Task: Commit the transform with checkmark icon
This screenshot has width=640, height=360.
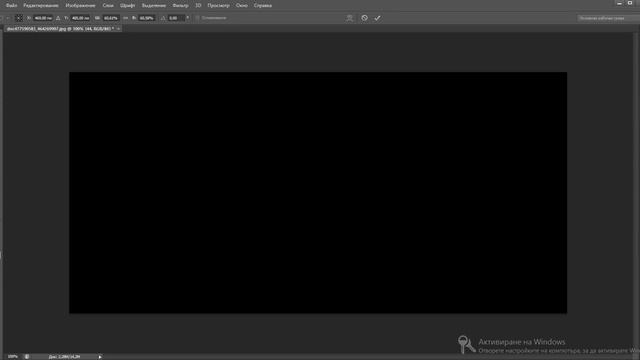Action: (378, 18)
